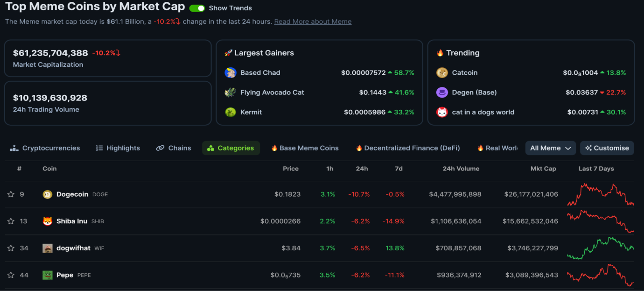Open the Base Meme Coins category
This screenshot has width=644, height=291.
(x=305, y=148)
